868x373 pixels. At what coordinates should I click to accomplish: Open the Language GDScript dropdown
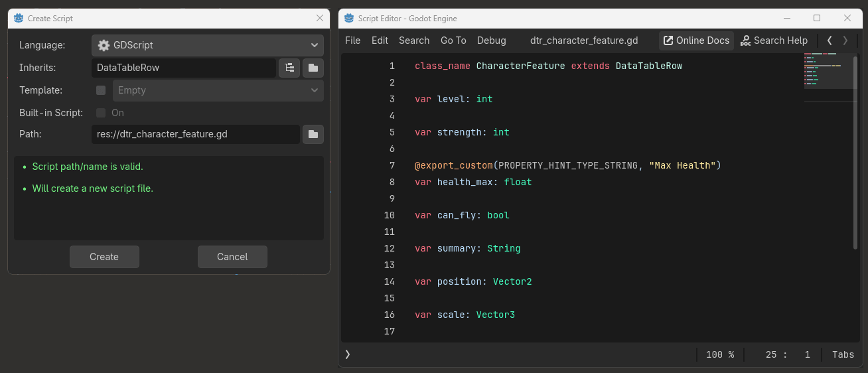pyautogui.click(x=208, y=45)
